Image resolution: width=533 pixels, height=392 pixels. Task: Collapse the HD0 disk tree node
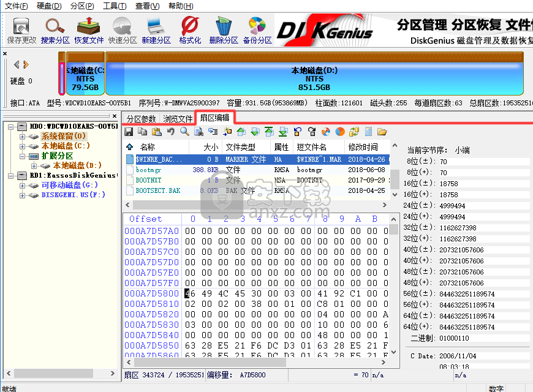tap(10, 127)
